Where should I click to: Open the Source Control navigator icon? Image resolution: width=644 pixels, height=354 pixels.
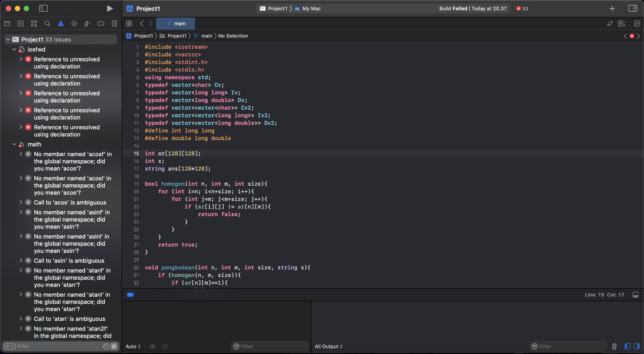coord(21,23)
